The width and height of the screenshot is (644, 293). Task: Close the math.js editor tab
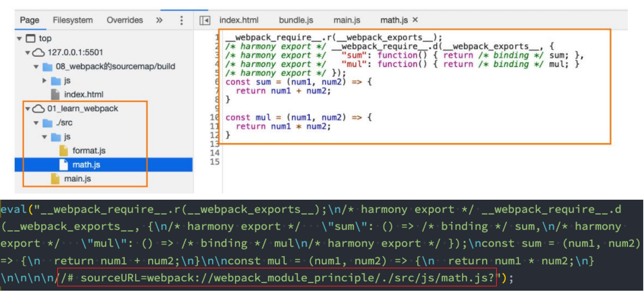pyautogui.click(x=415, y=20)
